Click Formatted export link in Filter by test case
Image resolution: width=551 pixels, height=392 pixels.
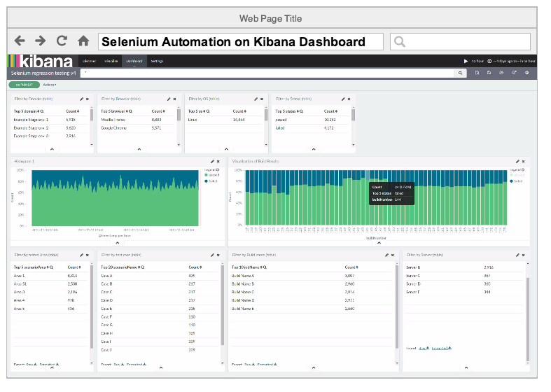pos(137,365)
